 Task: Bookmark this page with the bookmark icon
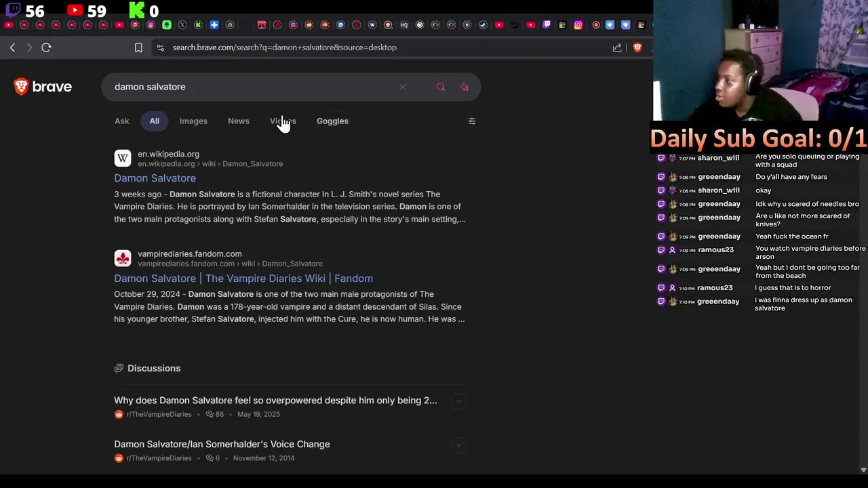[x=138, y=47]
